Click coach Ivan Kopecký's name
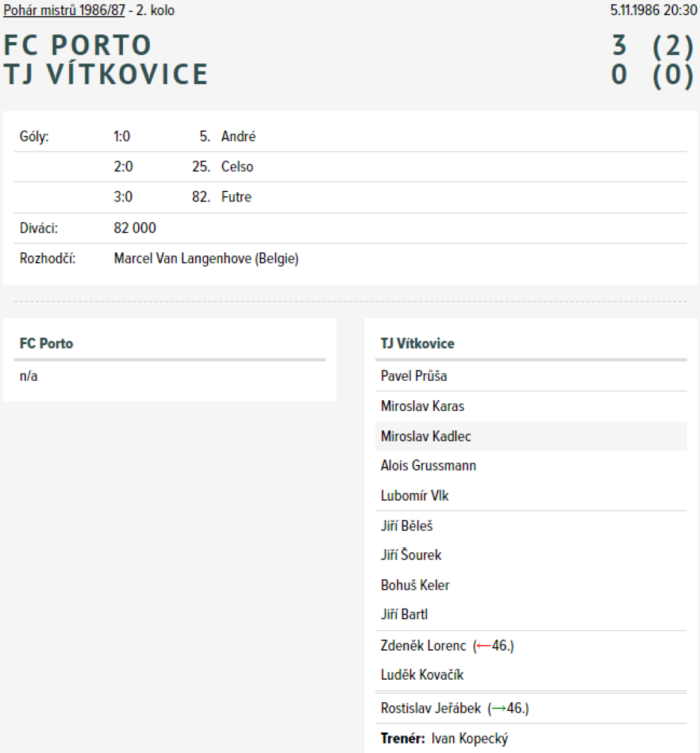The height and width of the screenshot is (753, 700). coord(469,739)
